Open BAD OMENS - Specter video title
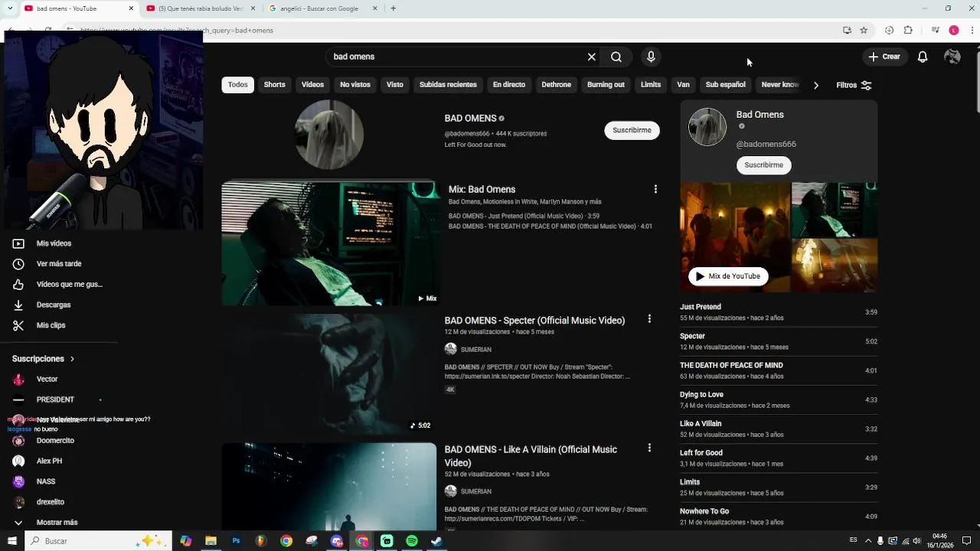Image resolution: width=980 pixels, height=551 pixels. point(534,321)
